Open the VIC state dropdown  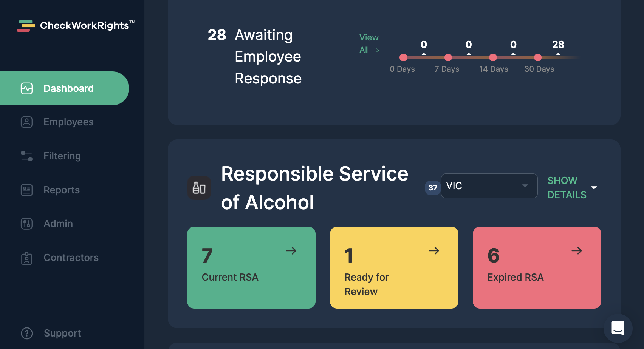[489, 186]
